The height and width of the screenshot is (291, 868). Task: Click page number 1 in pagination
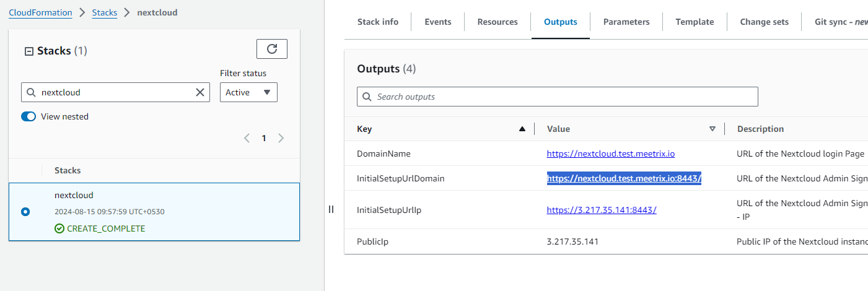pyautogui.click(x=264, y=138)
